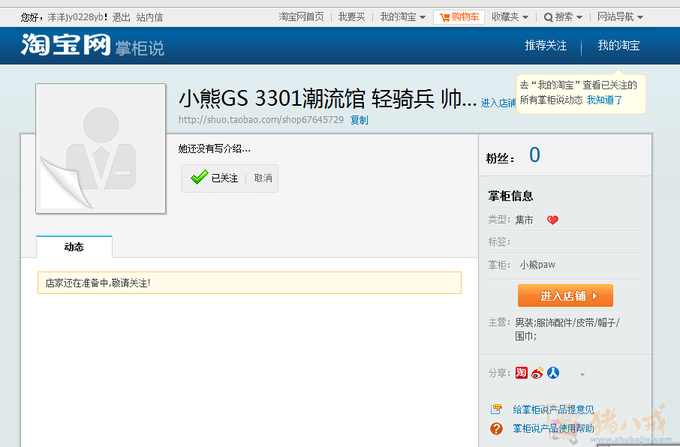The height and width of the screenshot is (447, 680).
Task: Click the shop URL shuo.taobao.com/shop67645729
Action: pos(261,120)
